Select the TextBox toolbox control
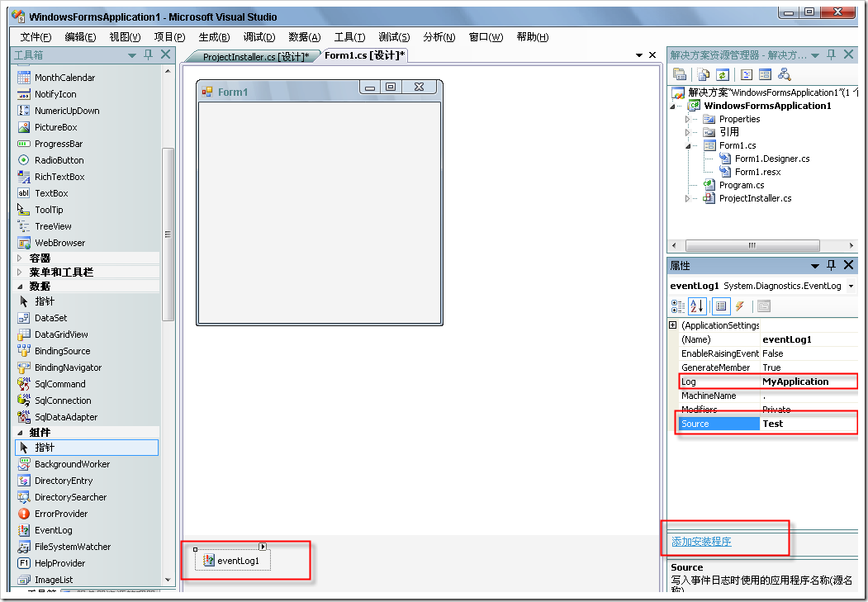The height and width of the screenshot is (602, 868). (51, 193)
